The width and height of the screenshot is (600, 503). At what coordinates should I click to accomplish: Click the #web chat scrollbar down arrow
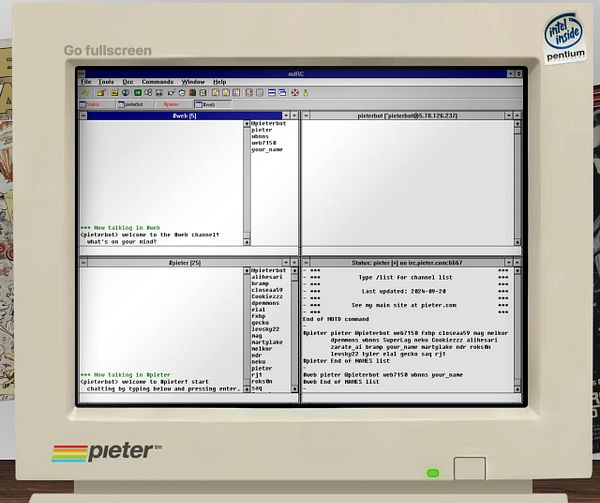[247, 242]
